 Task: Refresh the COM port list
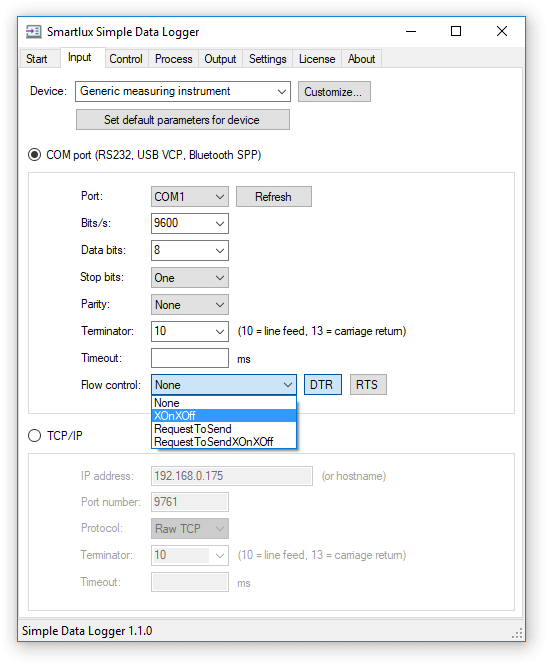click(274, 196)
